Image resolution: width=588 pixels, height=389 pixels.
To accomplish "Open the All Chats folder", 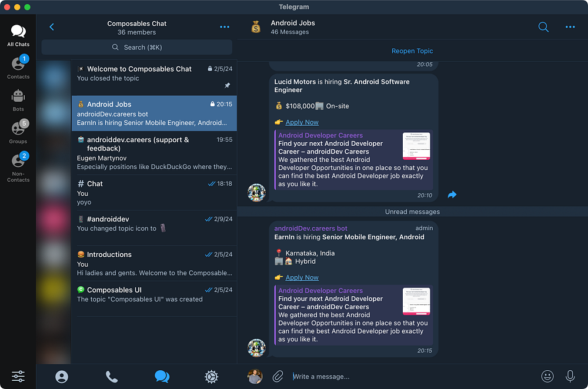I will [18, 36].
